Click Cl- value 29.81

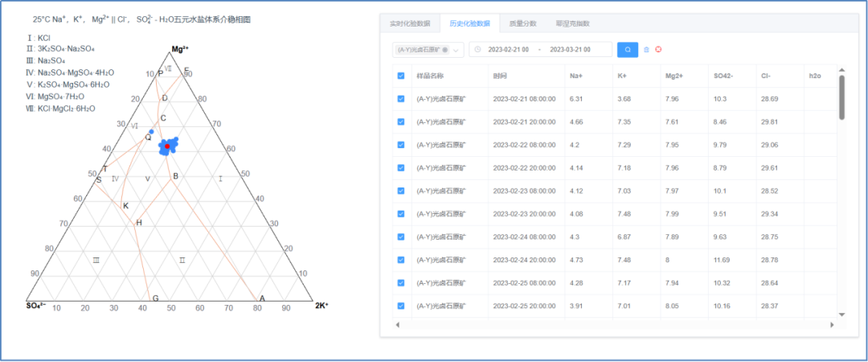tap(769, 122)
